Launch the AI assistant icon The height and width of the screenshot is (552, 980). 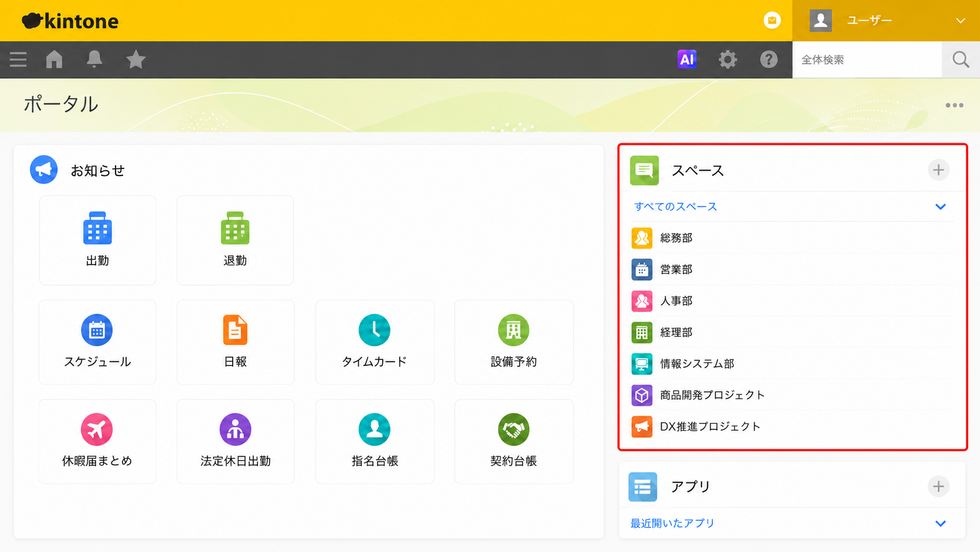[x=687, y=59]
